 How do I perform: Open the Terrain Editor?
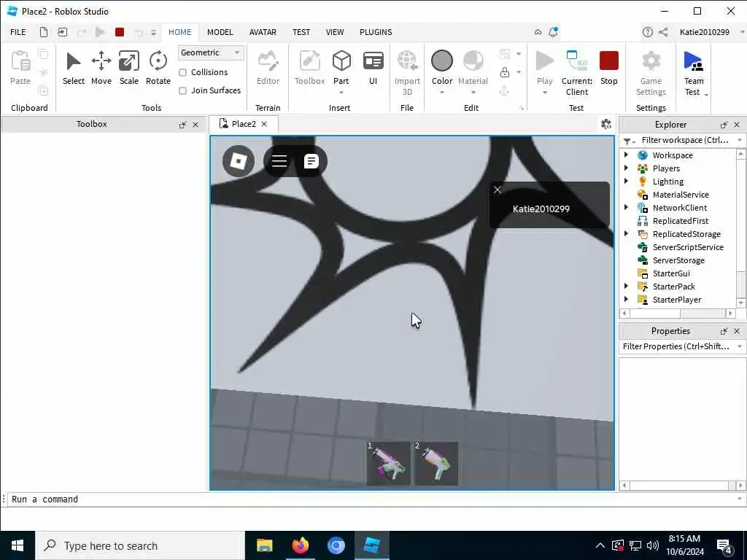coord(268,68)
